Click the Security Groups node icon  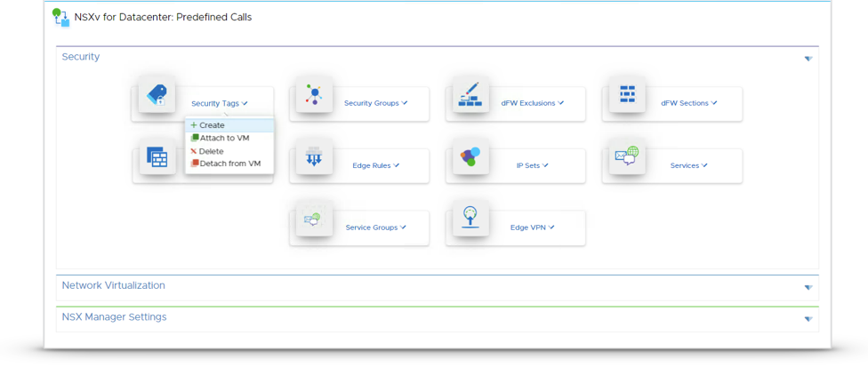pyautogui.click(x=314, y=95)
